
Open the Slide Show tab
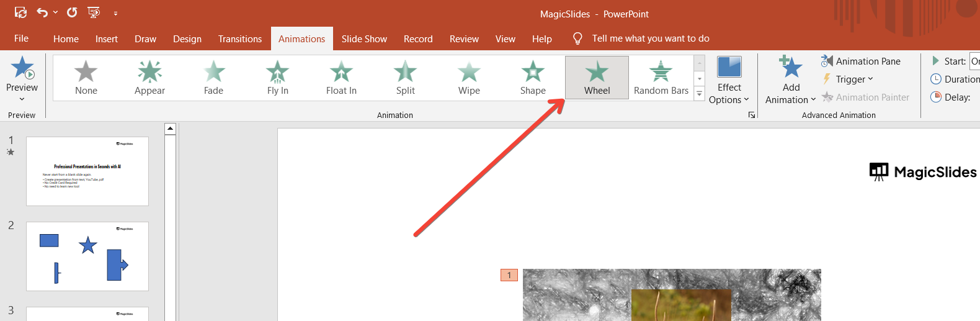[364, 38]
